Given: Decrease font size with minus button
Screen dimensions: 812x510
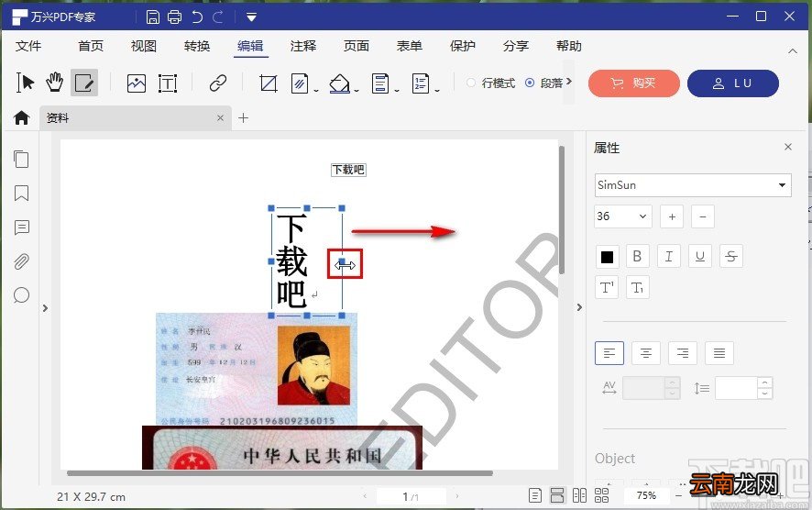Looking at the screenshot, I should point(703,216).
